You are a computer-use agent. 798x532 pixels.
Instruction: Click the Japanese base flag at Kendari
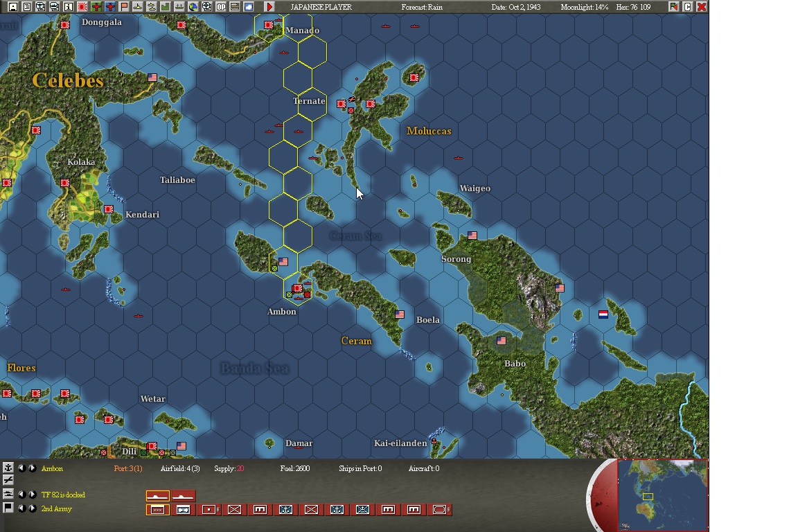click(108, 209)
